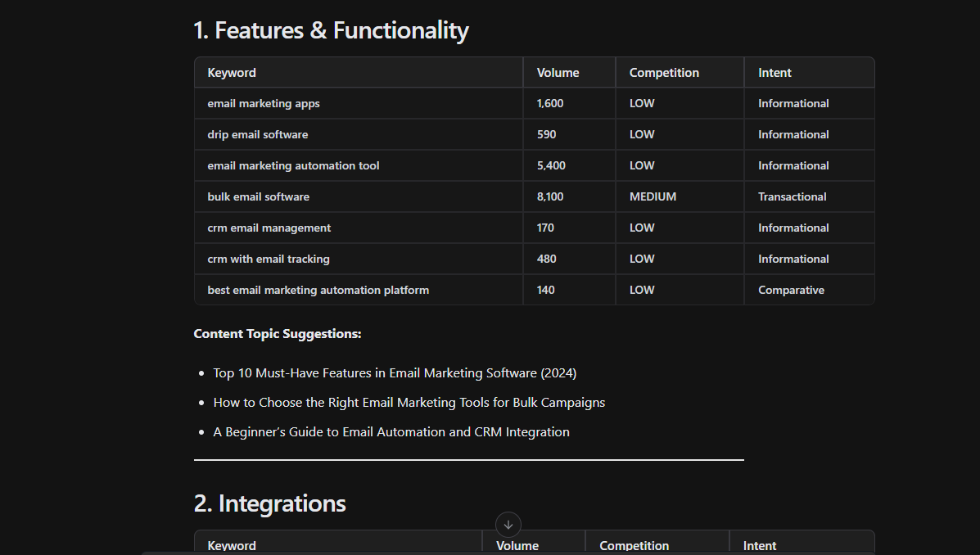The height and width of the screenshot is (555, 980).
Task: Click "Top 10 Must-Have Features" topic suggestion
Action: (x=395, y=373)
